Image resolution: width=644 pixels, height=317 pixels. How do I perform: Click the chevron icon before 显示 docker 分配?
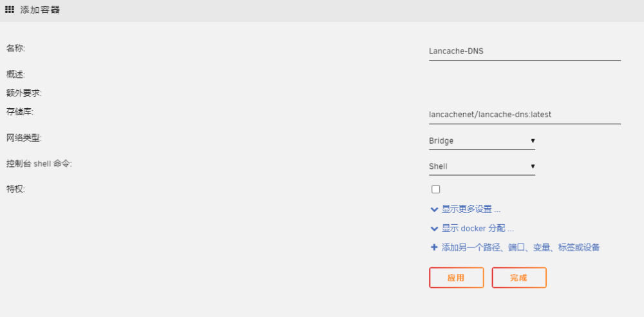[x=434, y=229]
